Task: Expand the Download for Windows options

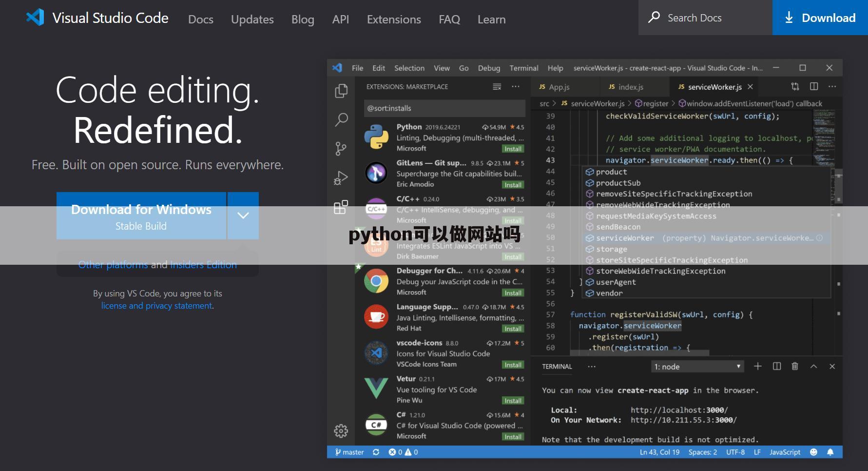Action: click(x=243, y=215)
